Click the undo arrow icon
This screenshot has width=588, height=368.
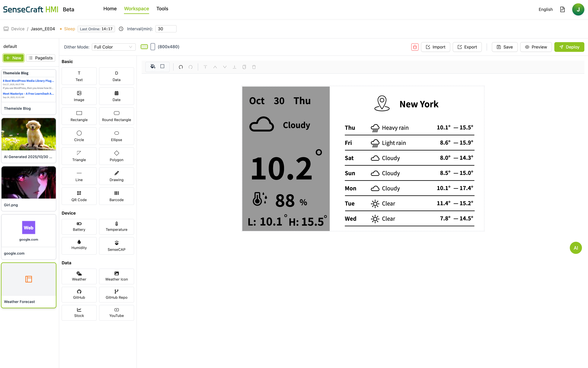[x=181, y=67]
